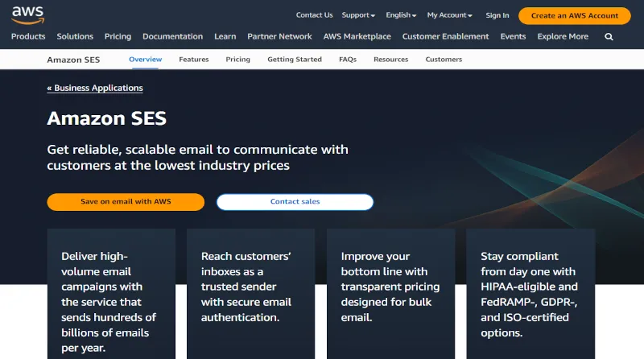Click the Contact sales button

click(295, 202)
